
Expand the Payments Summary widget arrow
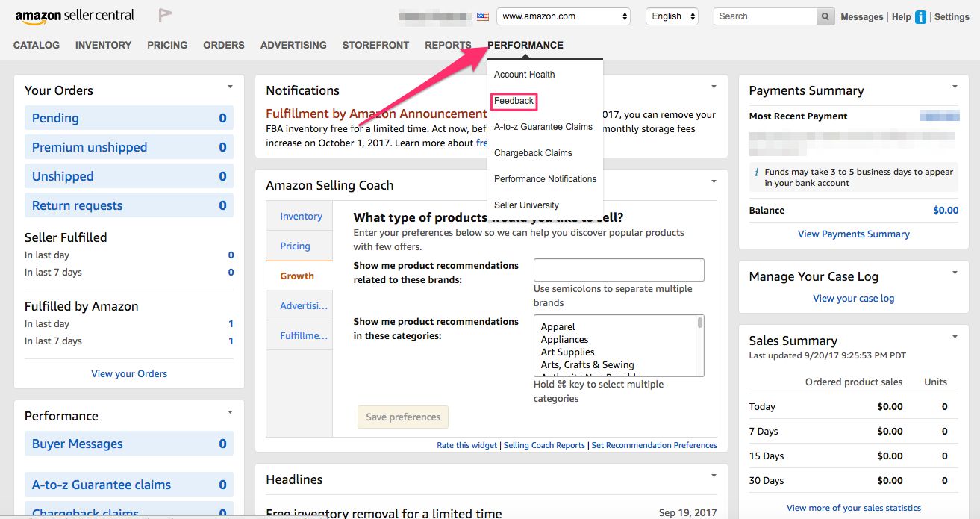click(955, 87)
